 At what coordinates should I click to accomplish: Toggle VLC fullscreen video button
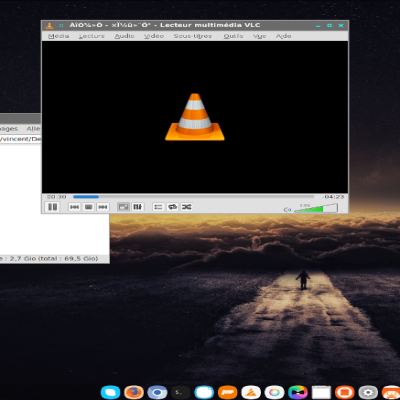pyautogui.click(x=123, y=207)
